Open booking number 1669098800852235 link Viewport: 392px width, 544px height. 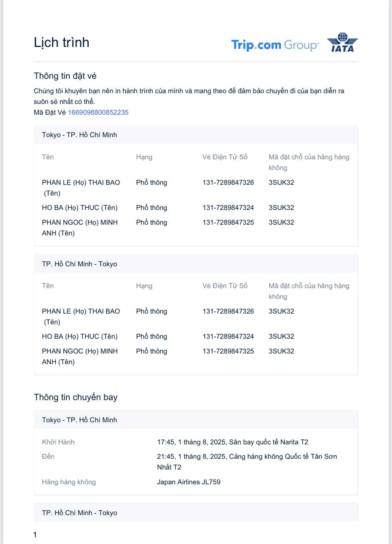pyautogui.click(x=98, y=112)
